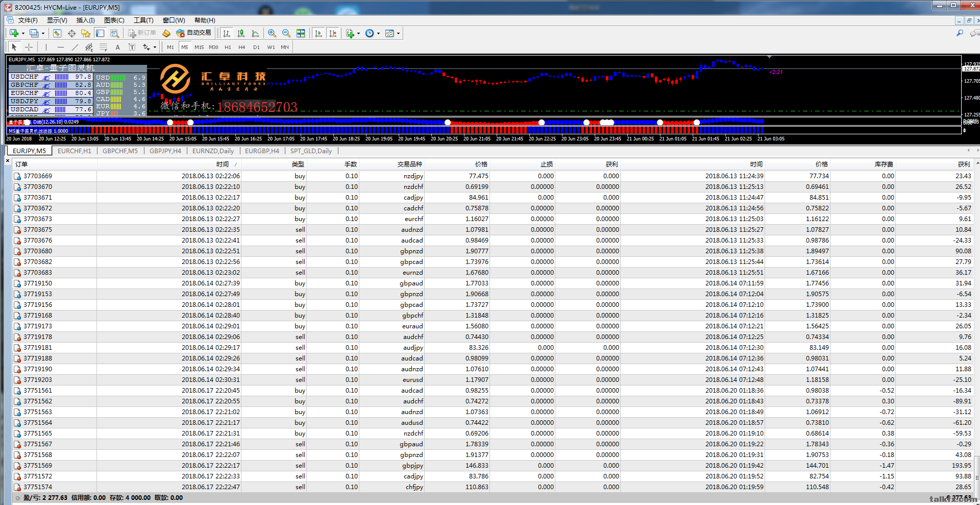Image resolution: width=980 pixels, height=505 pixels.
Task: Zoom out of the chart
Action: 286,33
